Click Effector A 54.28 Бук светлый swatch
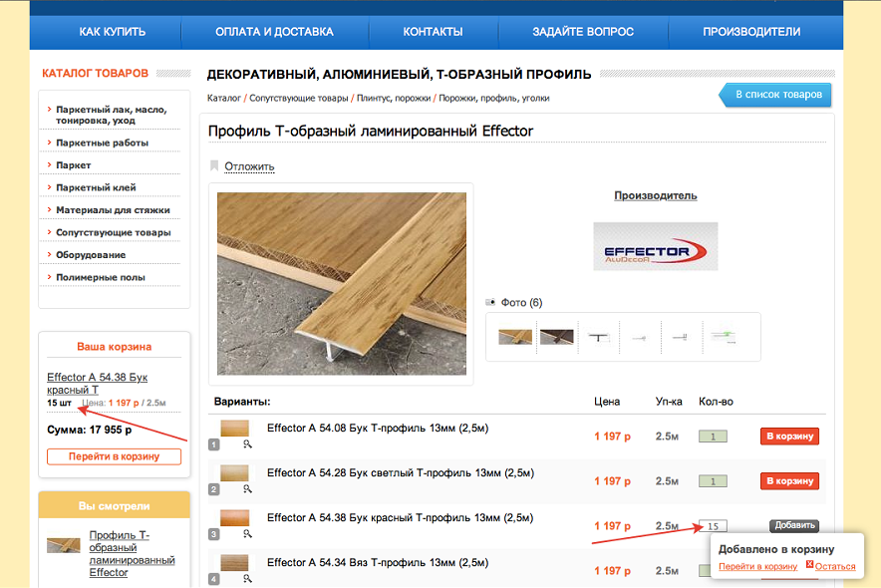This screenshot has width=881, height=588. (x=235, y=473)
